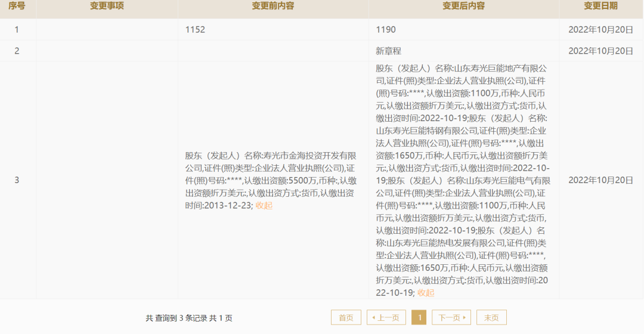This screenshot has width=644, height=334.
Task: Select the 变更后内容 column header
Action: [x=464, y=6]
